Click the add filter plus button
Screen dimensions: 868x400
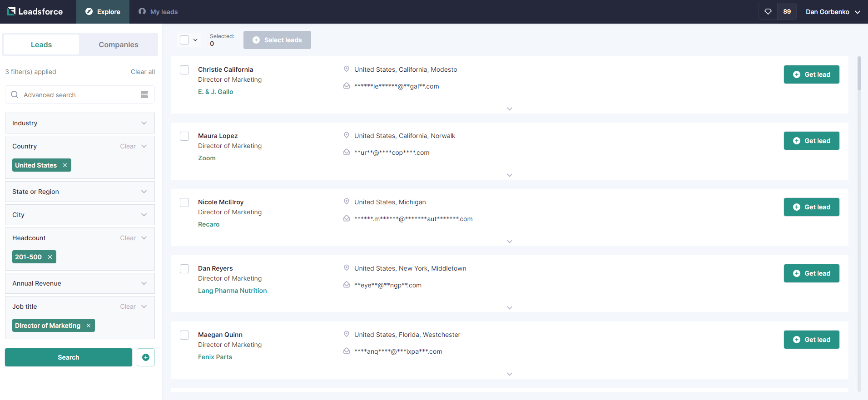point(146,357)
